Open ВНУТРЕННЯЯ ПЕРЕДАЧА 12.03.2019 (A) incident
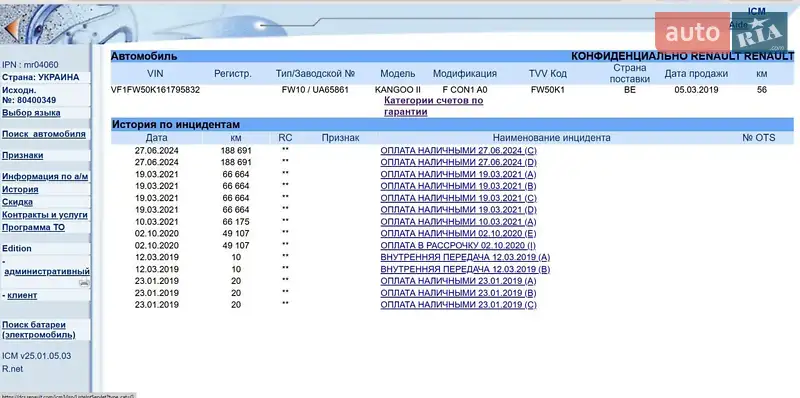Screen dimensions: 800x398 pos(465,257)
